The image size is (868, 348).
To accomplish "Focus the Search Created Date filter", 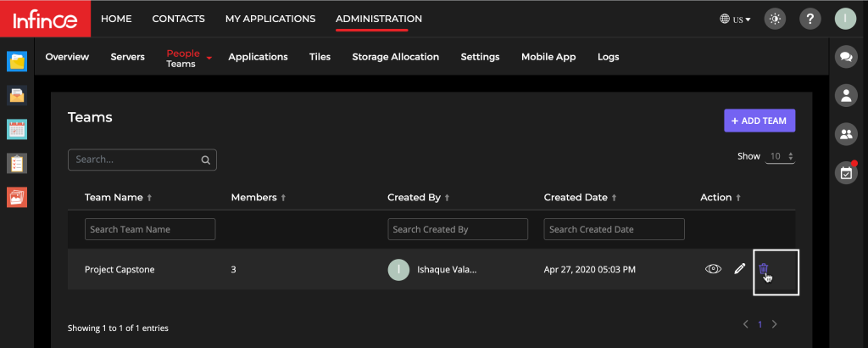I will [x=614, y=229].
